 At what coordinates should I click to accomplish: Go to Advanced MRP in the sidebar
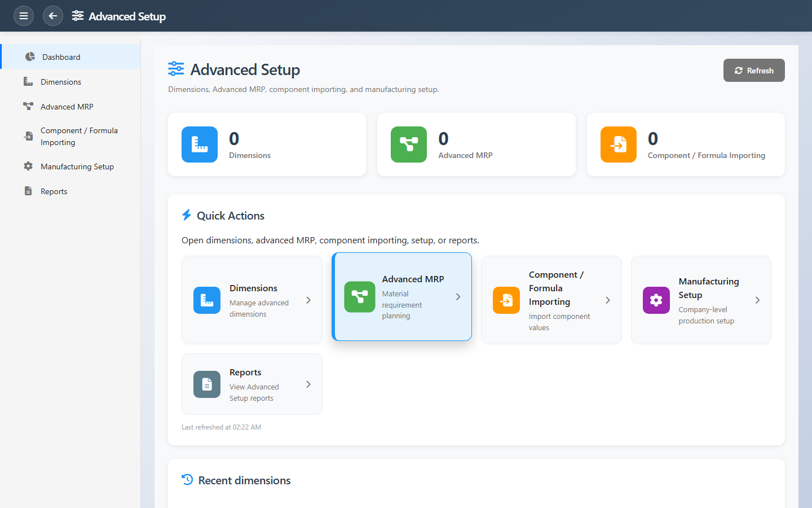pos(67,107)
